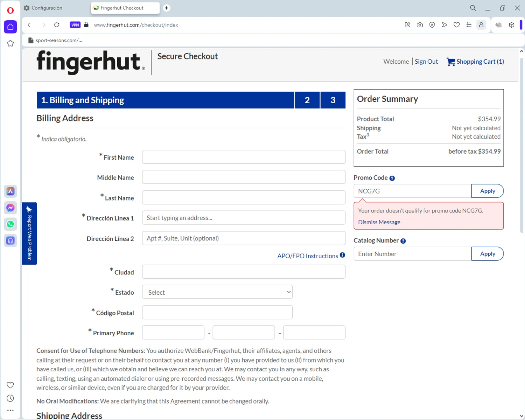Screen dimensions: 525x420
Task: Click the Sign Out link
Action: click(426, 62)
